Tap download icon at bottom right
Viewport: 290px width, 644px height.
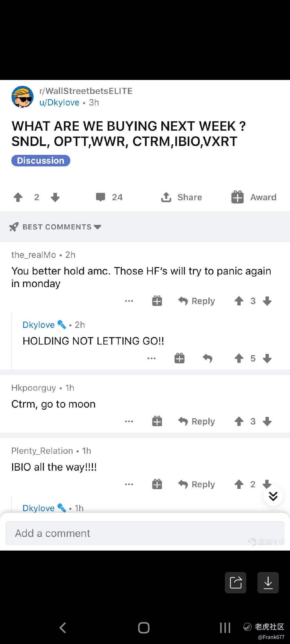coord(268,583)
